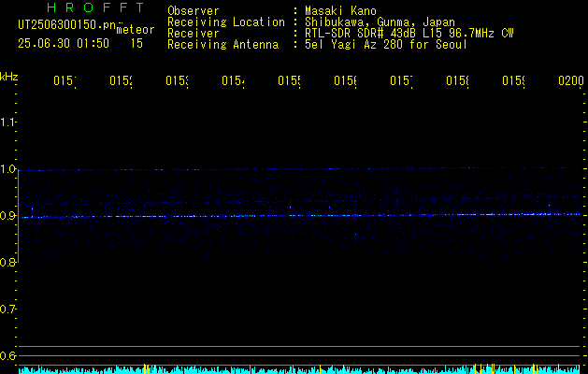Click the 0.9 kHz frequency label

[8, 216]
